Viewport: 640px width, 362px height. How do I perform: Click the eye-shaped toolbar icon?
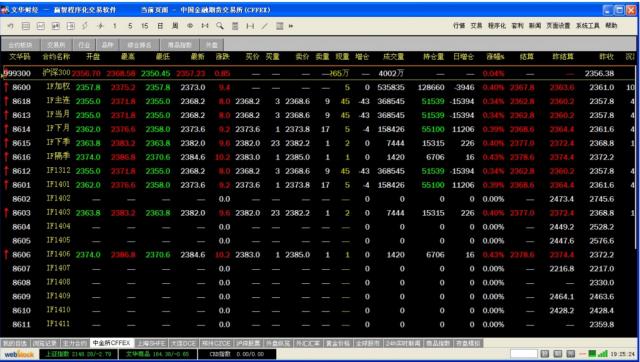click(190, 26)
